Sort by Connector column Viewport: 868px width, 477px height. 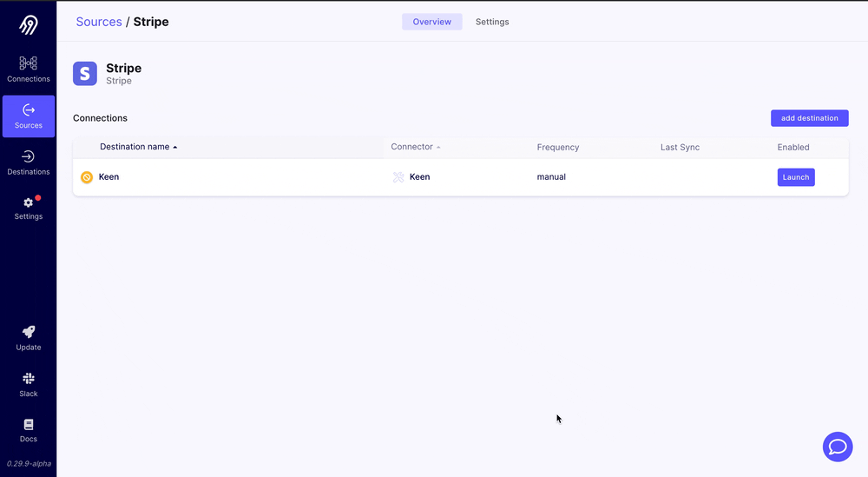pyautogui.click(x=416, y=147)
